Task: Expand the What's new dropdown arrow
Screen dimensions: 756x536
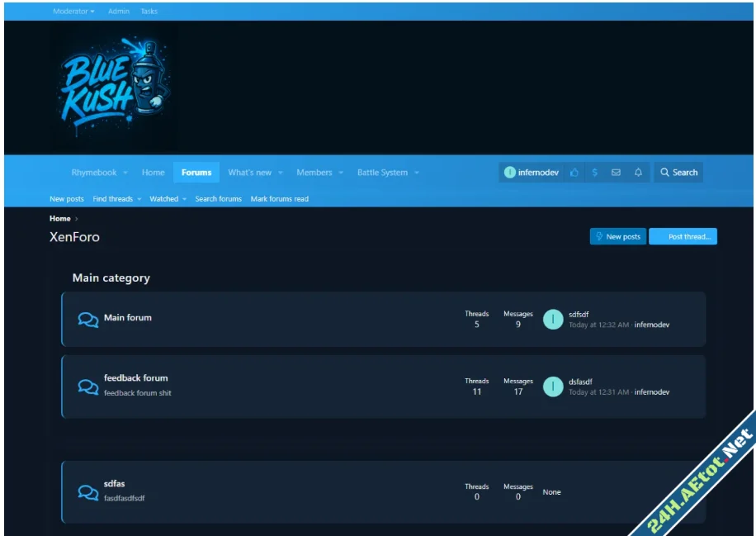Action: (x=281, y=173)
